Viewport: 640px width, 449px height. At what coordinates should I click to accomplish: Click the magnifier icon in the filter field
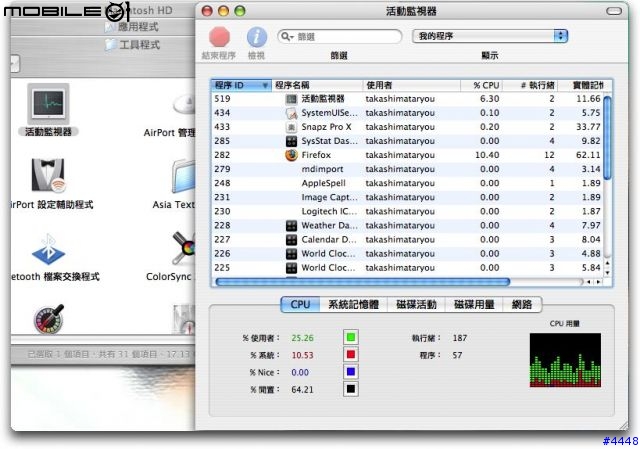(287, 37)
